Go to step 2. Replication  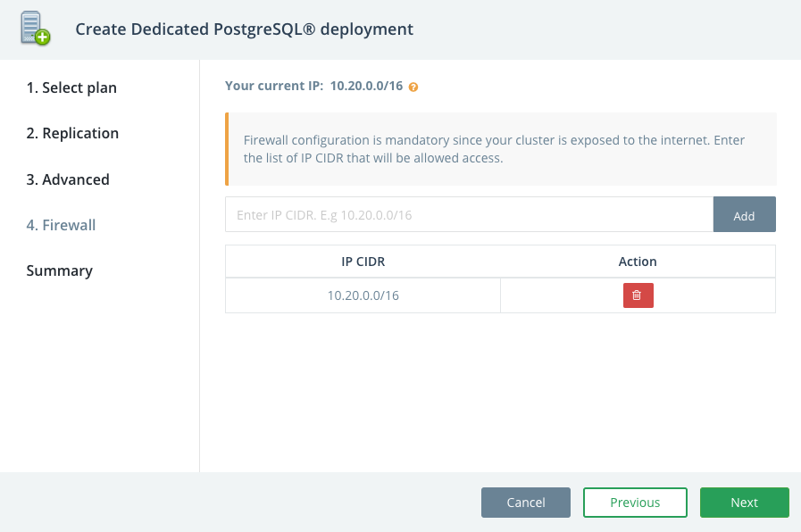[72, 133]
